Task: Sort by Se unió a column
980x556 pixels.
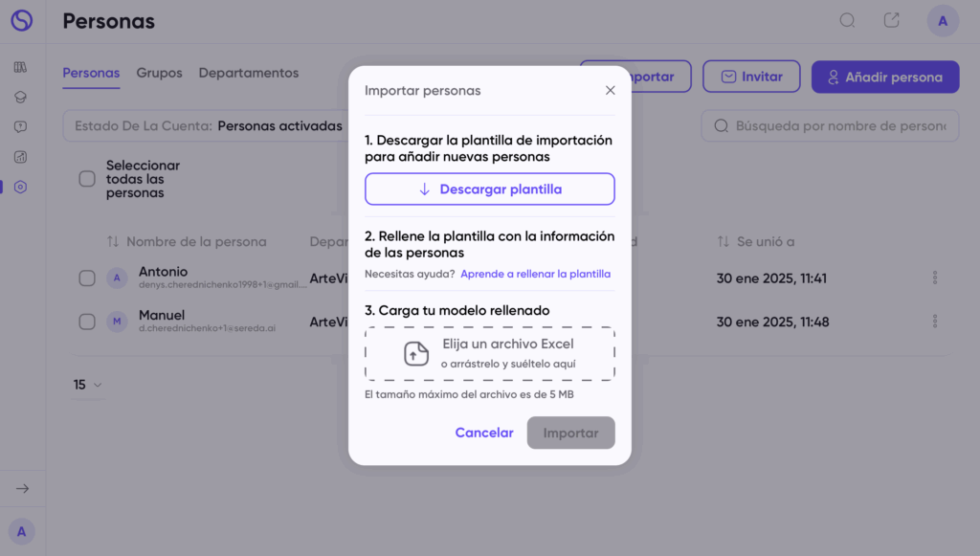Action: [756, 242]
